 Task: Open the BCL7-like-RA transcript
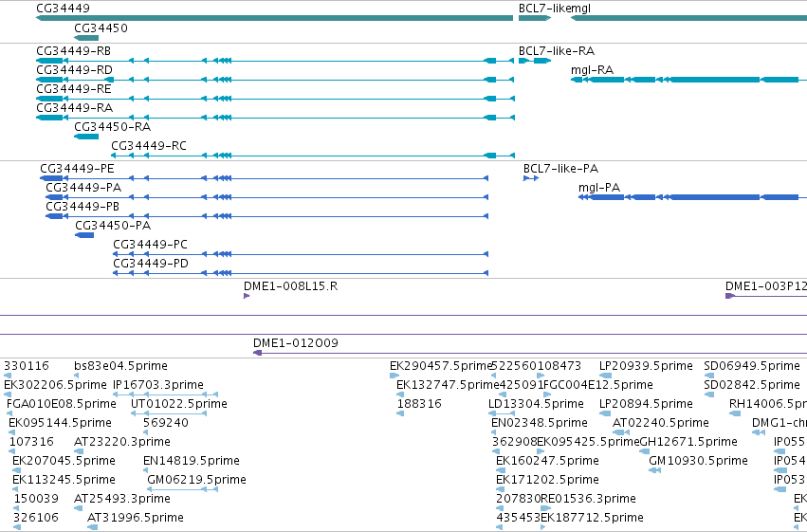tap(557, 51)
